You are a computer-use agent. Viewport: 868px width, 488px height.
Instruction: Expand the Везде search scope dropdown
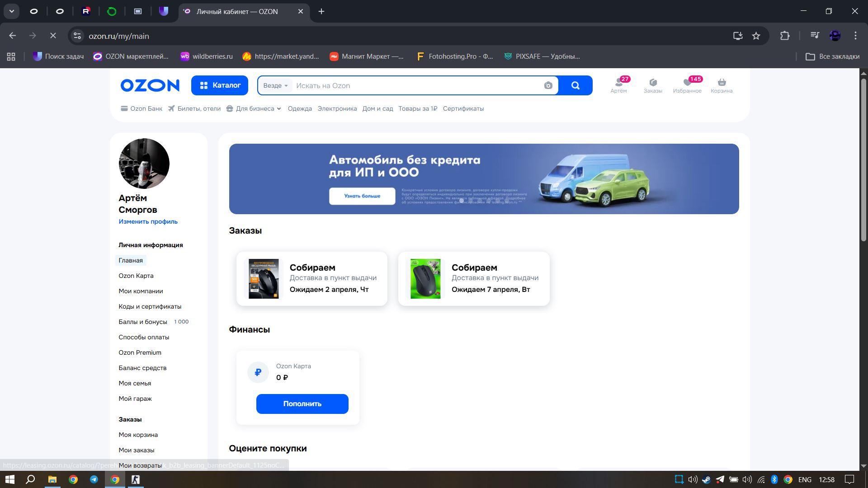click(x=275, y=86)
